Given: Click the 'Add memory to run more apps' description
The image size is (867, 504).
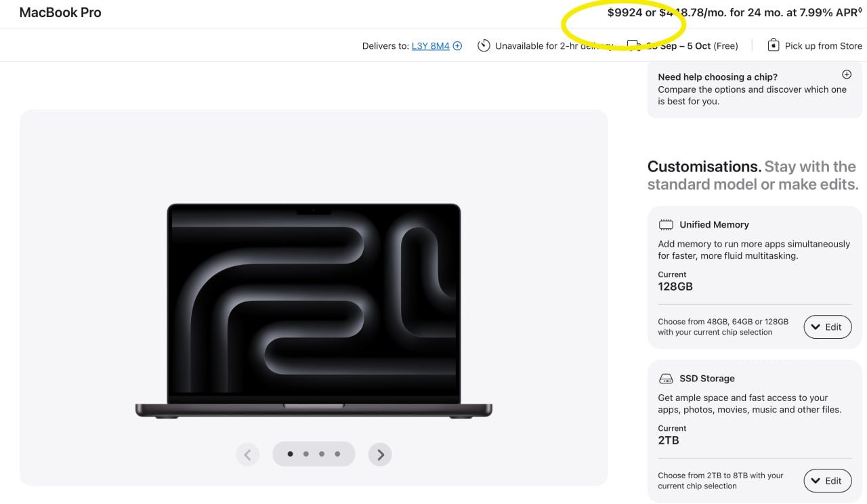Looking at the screenshot, I should pos(754,250).
